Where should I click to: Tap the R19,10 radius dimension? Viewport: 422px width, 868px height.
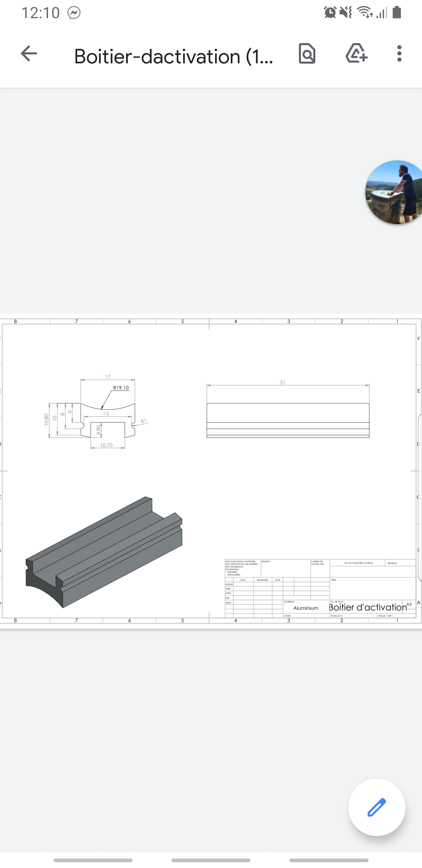(x=121, y=387)
